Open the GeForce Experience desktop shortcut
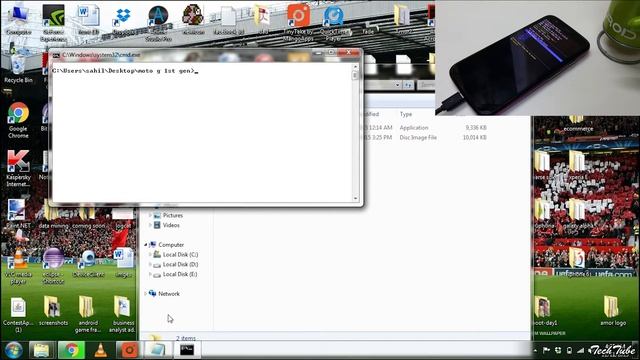This screenshot has height=360, width=640. [53, 22]
